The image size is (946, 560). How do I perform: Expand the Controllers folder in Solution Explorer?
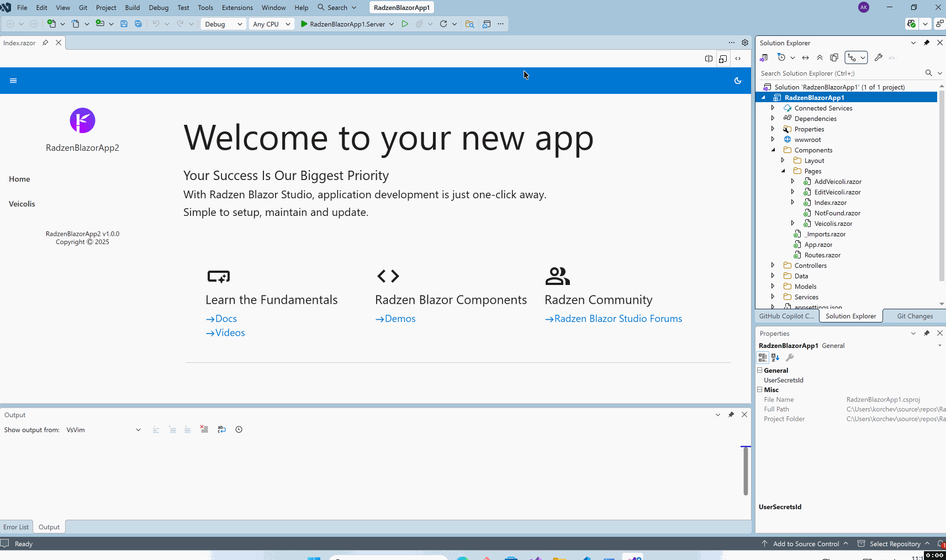[x=773, y=265]
